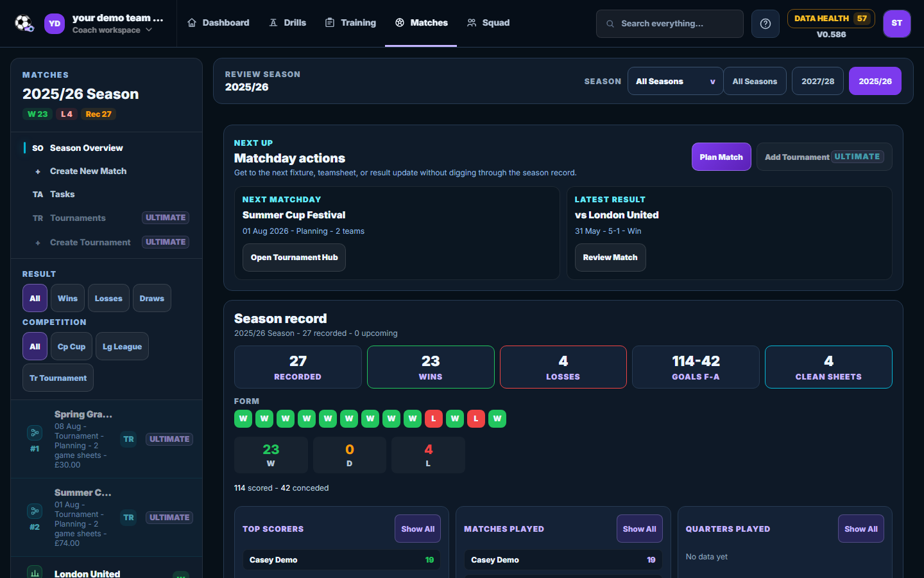The height and width of the screenshot is (578, 924).
Task: Click the Plan Match button
Action: point(721,157)
